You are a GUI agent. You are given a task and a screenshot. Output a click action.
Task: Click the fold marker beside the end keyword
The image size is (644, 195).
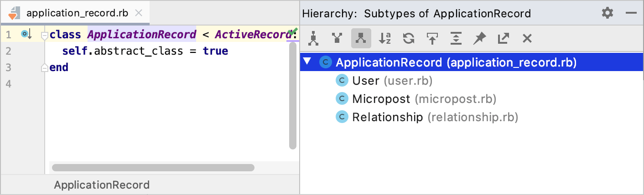44,68
